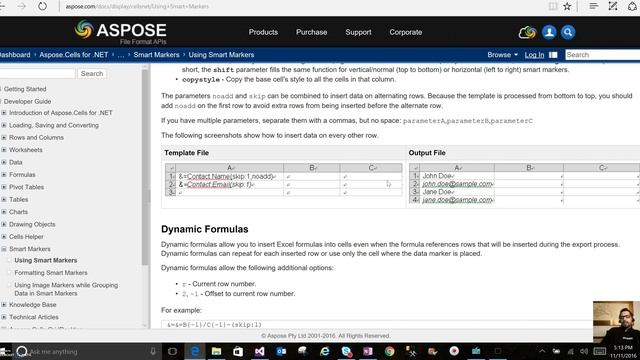
Task: Open OneNote from the taskbar
Action: point(368,351)
